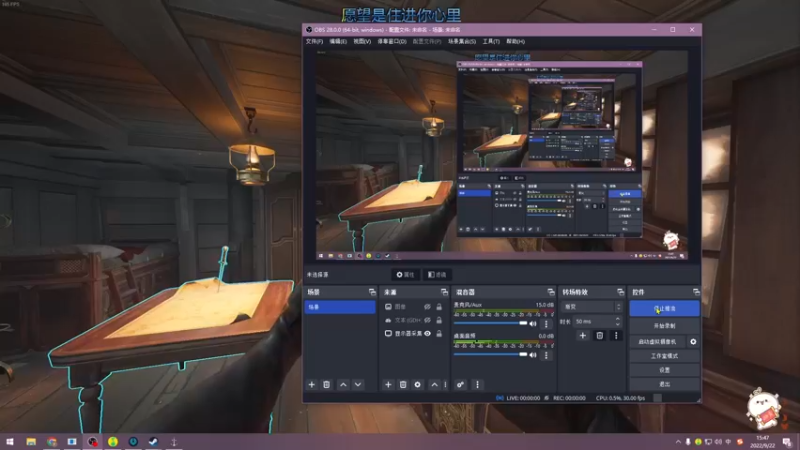
Task: Increase the transition duration with up arrow
Action: point(618,319)
